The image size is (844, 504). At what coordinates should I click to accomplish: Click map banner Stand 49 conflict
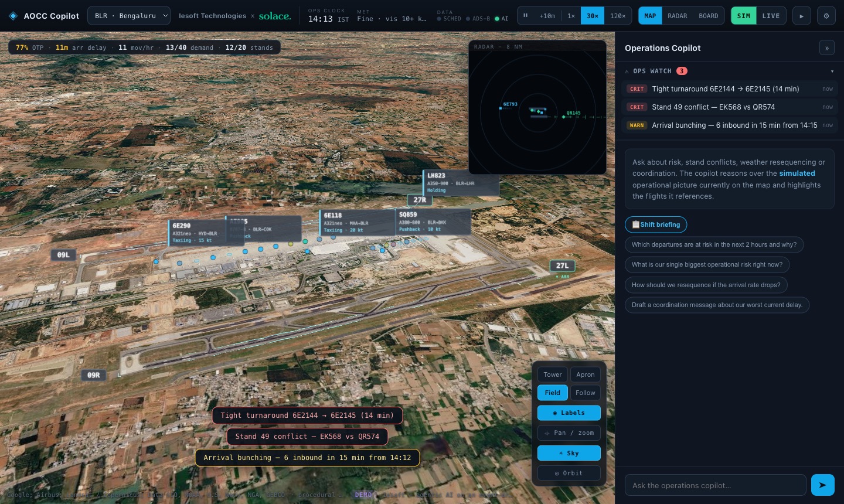307,437
